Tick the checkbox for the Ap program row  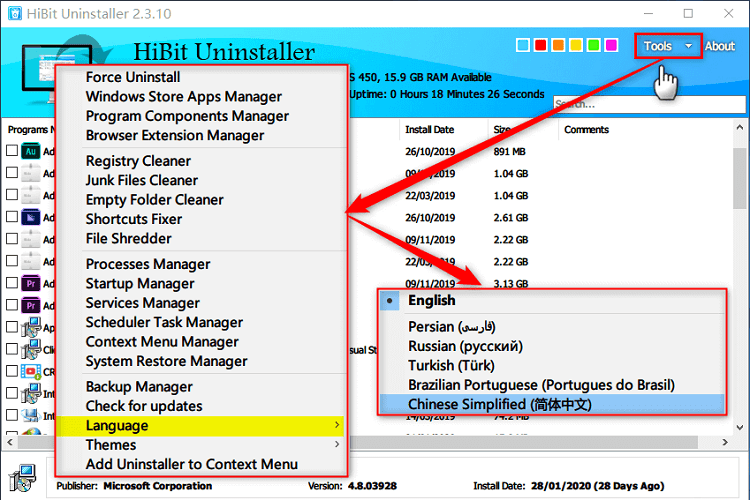tap(12, 327)
